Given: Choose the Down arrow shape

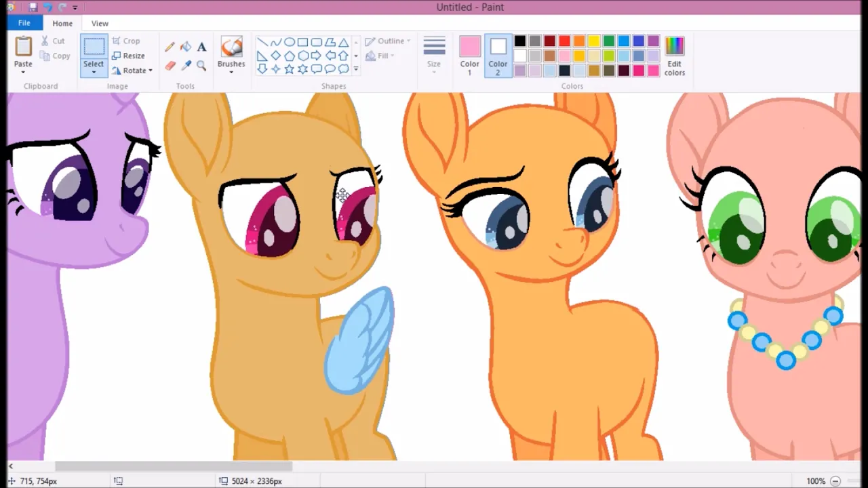Looking at the screenshot, I should click(x=262, y=69).
